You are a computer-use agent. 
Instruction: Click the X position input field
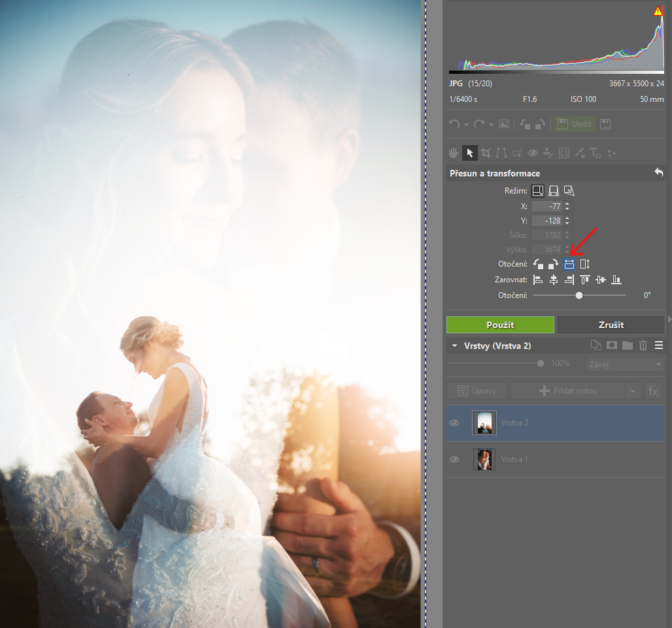pyautogui.click(x=546, y=206)
